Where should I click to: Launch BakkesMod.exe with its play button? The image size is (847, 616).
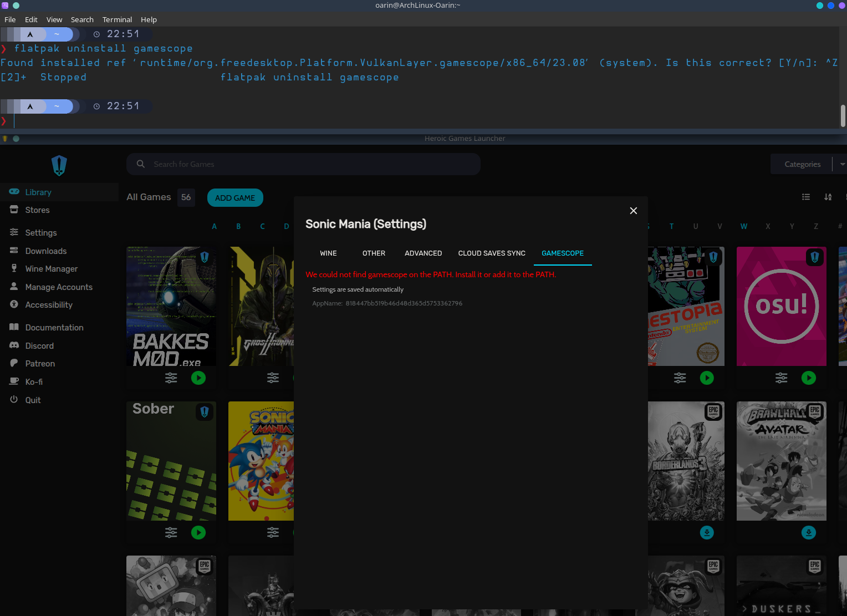pos(198,378)
